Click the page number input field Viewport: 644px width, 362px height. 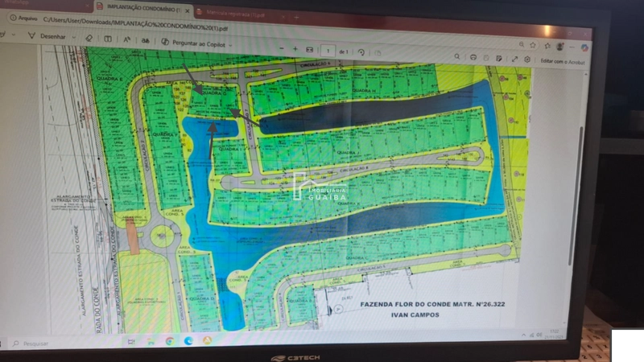(328, 50)
